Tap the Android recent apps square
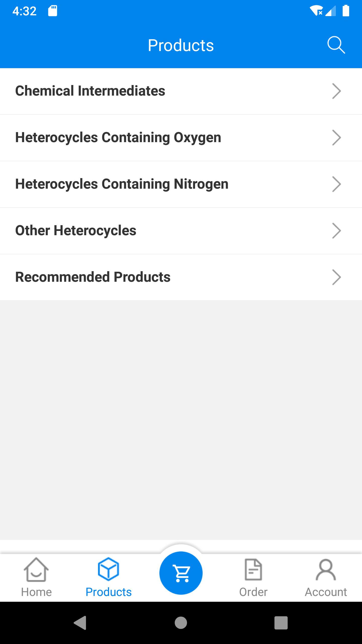The width and height of the screenshot is (362, 644). 281,623
